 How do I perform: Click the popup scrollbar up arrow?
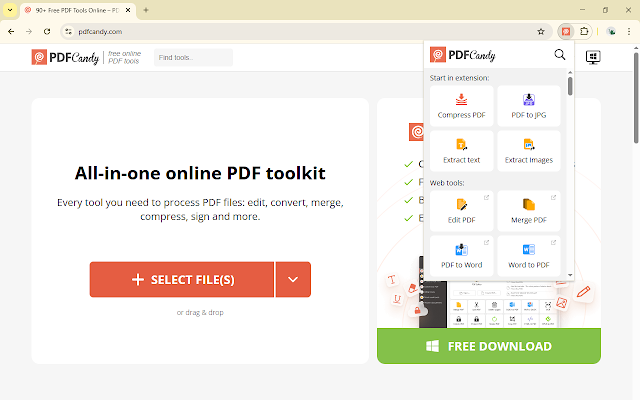570,73
